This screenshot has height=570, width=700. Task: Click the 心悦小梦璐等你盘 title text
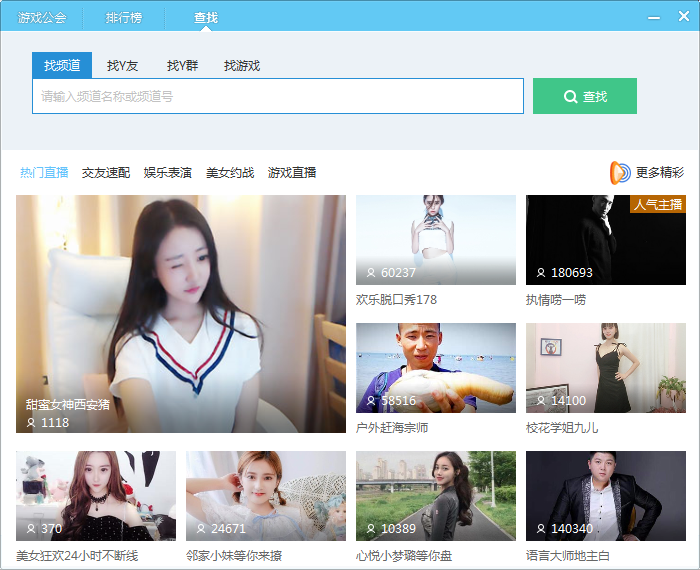pyautogui.click(x=404, y=556)
